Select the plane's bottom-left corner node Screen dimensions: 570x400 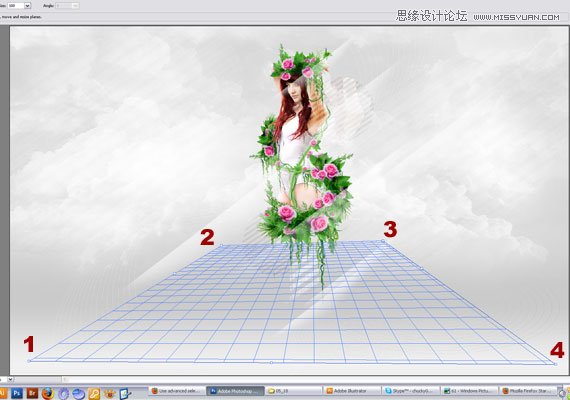(29, 361)
